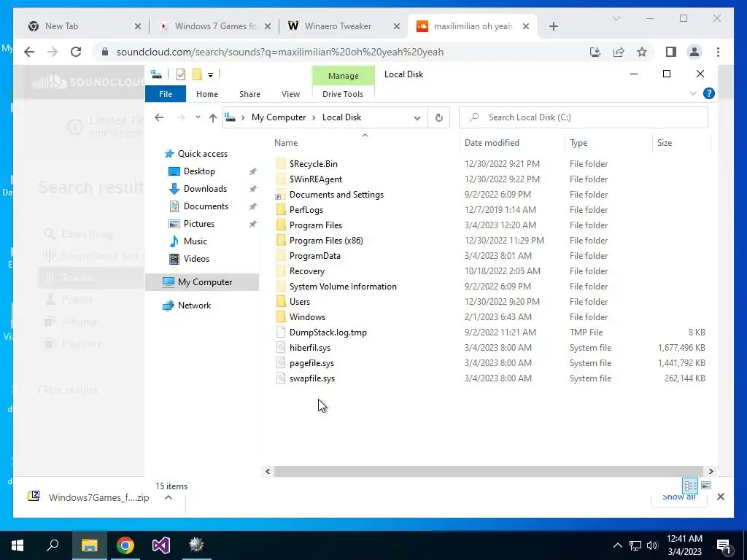Click the Local Disk breadcrumb segment
747x560 pixels.
pyautogui.click(x=341, y=117)
